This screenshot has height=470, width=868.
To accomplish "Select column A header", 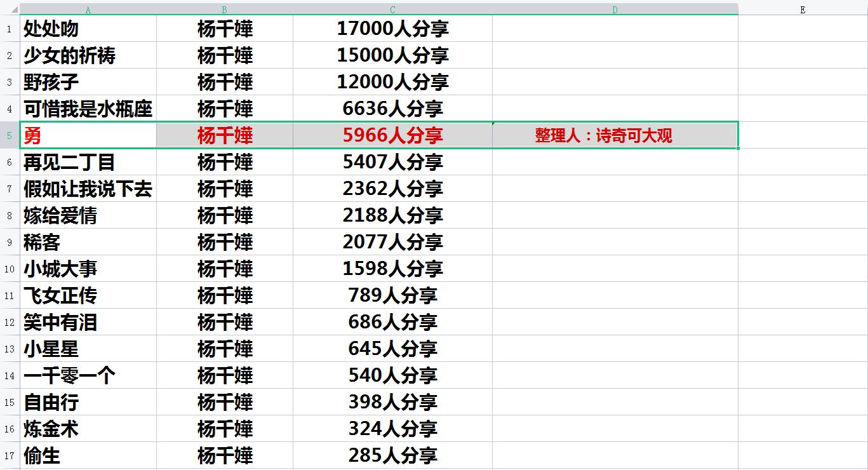I will point(88,10).
